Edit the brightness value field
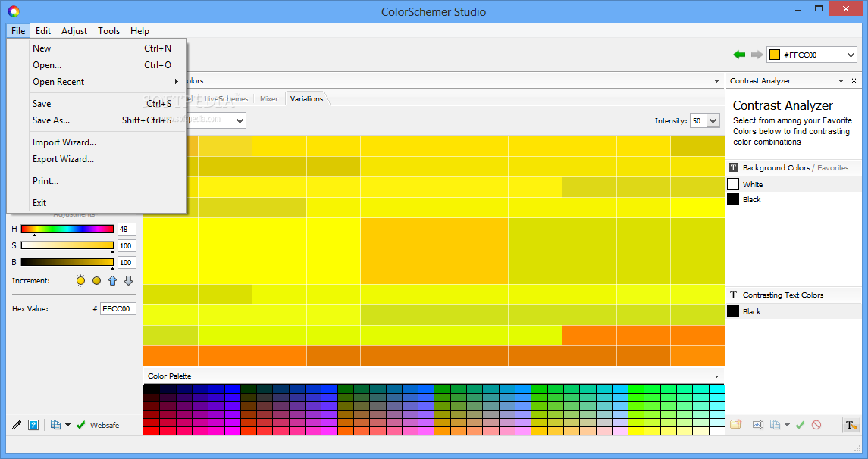This screenshot has width=868, height=459. click(x=127, y=262)
